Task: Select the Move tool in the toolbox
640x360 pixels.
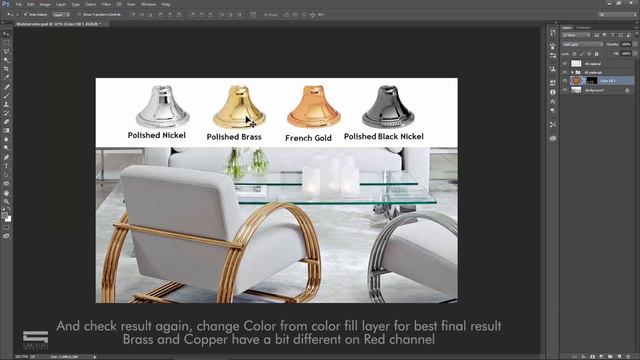Action: [x=6, y=34]
